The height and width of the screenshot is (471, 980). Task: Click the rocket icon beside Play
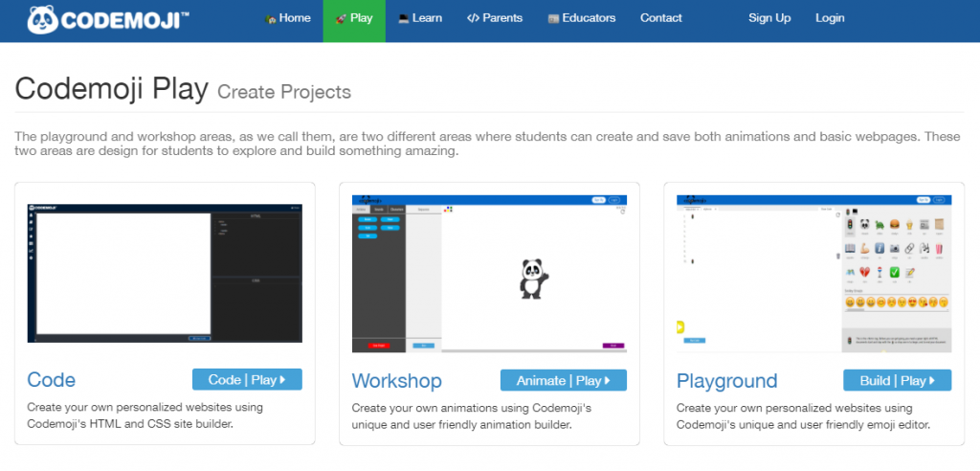[341, 19]
